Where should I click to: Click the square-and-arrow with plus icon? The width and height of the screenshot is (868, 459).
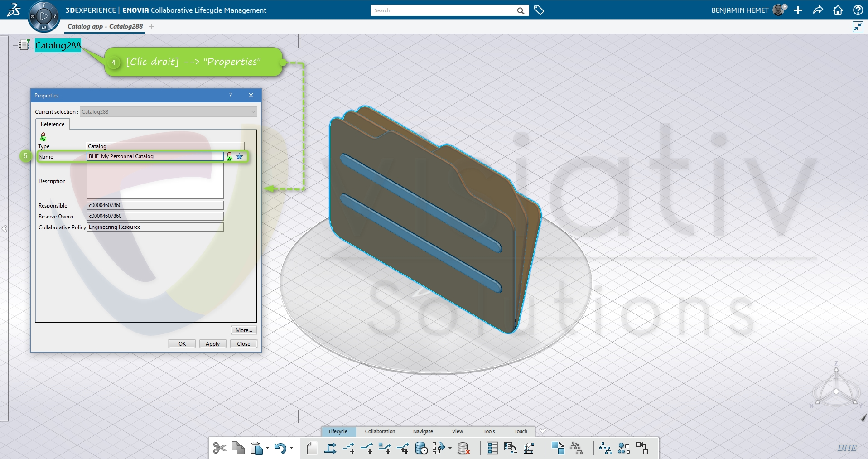click(385, 449)
